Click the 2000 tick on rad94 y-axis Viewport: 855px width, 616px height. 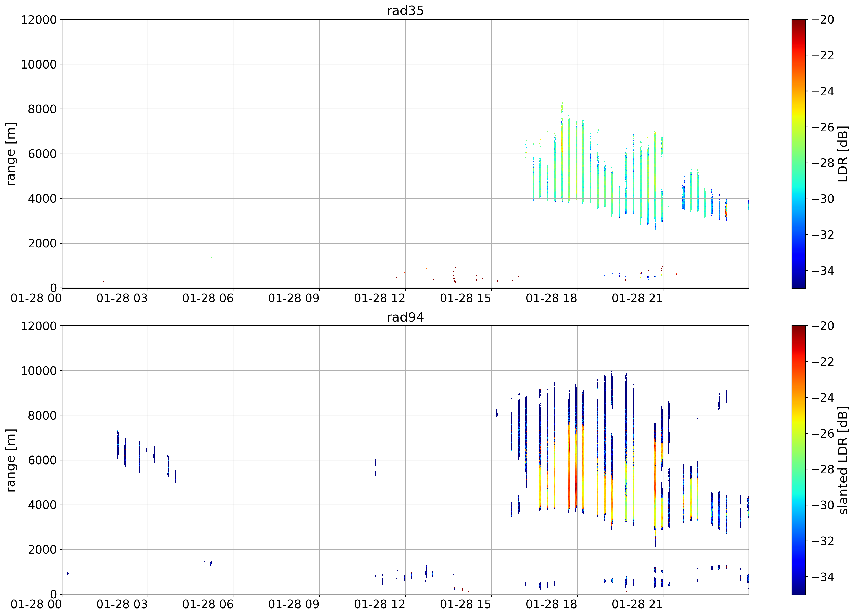click(x=42, y=550)
